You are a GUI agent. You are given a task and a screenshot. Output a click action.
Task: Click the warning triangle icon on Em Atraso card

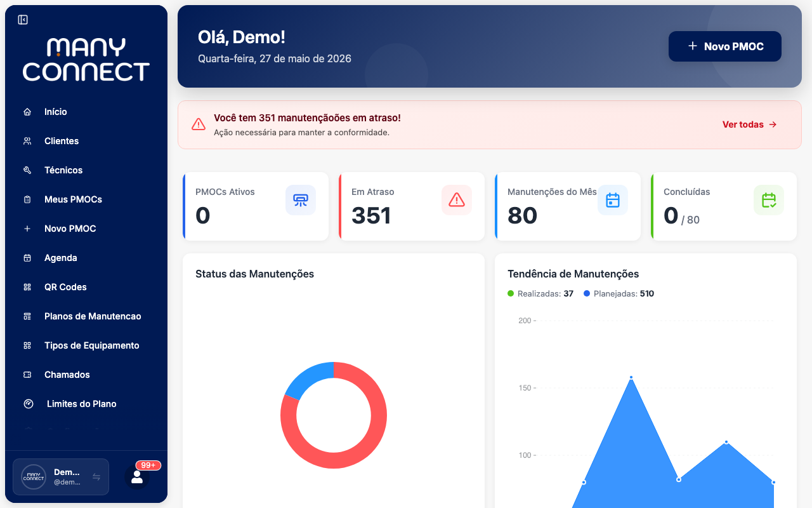coord(457,200)
